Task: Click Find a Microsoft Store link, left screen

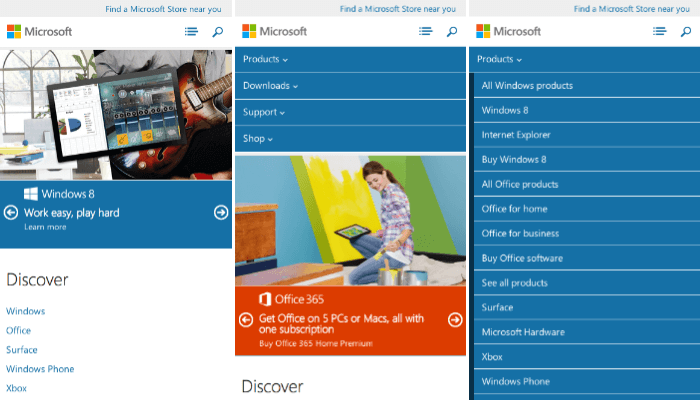Action: [163, 9]
